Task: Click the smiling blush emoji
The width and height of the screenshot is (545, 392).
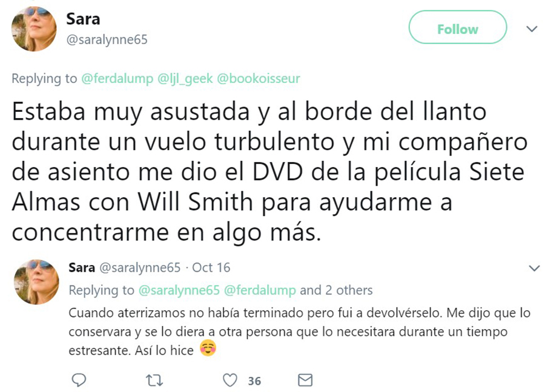Action: (x=208, y=348)
